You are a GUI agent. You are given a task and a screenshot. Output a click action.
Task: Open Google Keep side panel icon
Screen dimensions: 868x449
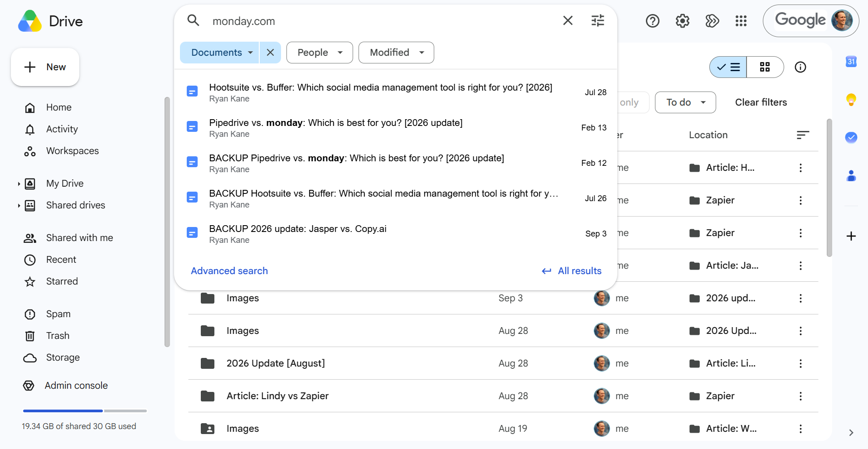point(851,99)
